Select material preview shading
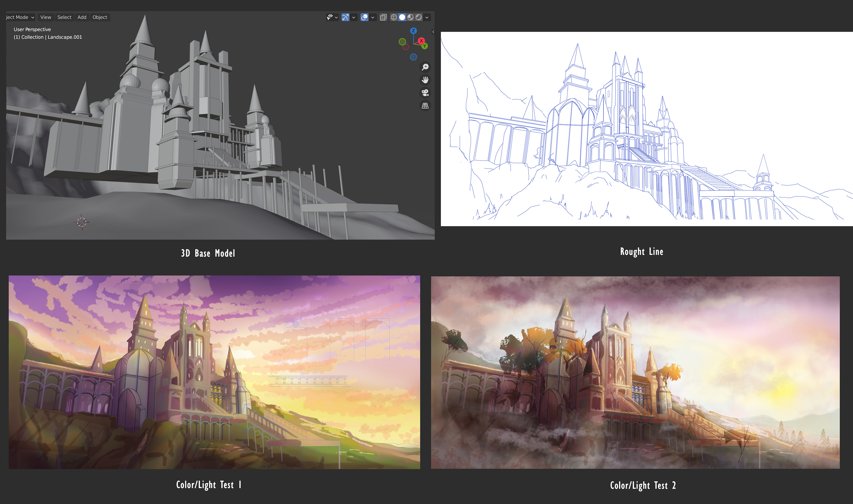This screenshot has width=853, height=504. pyautogui.click(x=410, y=17)
